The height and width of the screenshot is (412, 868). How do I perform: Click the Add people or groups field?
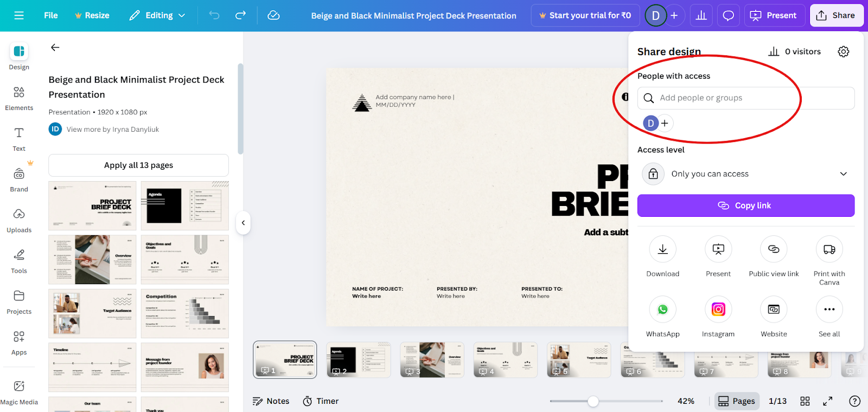coord(746,98)
